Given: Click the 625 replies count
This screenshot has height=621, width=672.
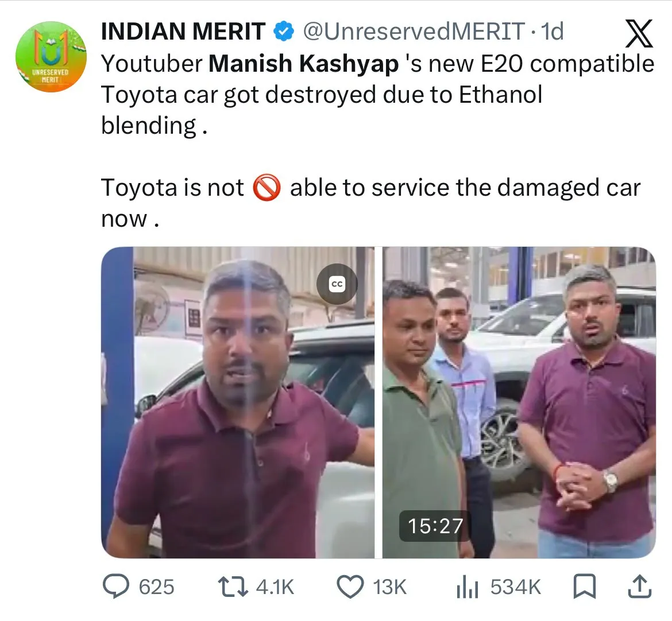Looking at the screenshot, I should [x=156, y=587].
